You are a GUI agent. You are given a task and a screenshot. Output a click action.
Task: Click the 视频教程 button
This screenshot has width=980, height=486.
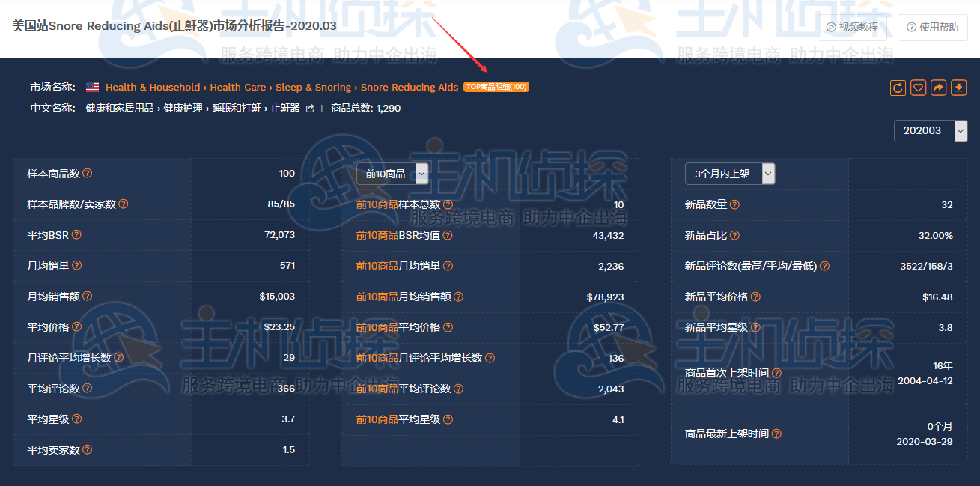[x=852, y=27]
